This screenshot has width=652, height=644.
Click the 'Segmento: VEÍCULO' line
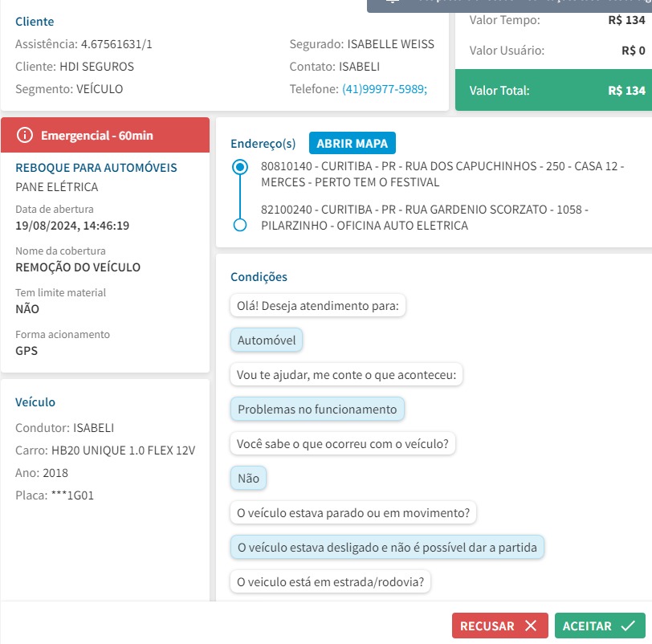tap(69, 89)
